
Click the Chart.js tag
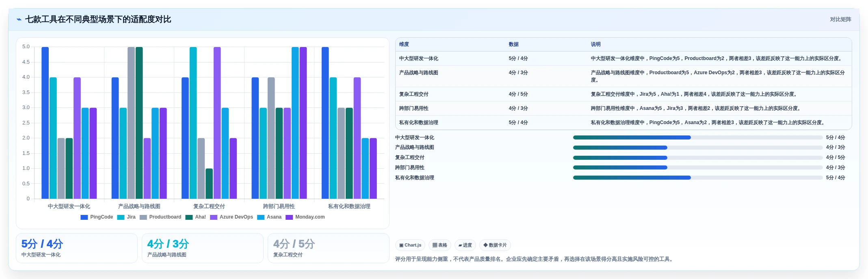pyautogui.click(x=410, y=245)
